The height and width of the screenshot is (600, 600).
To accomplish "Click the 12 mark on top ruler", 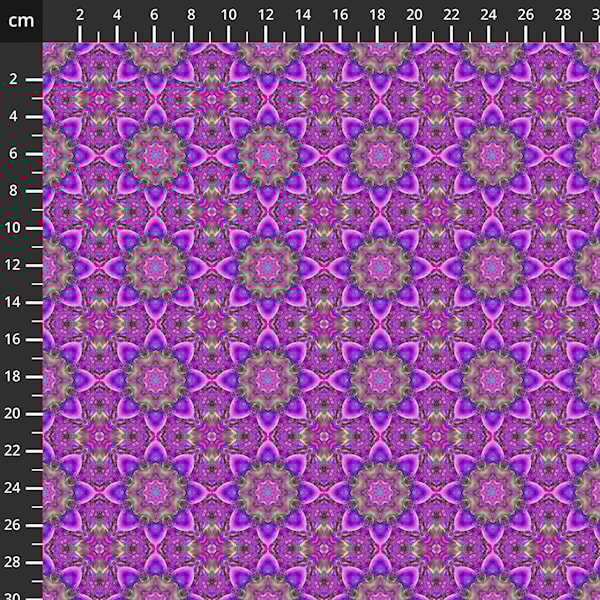I will 265,16.
